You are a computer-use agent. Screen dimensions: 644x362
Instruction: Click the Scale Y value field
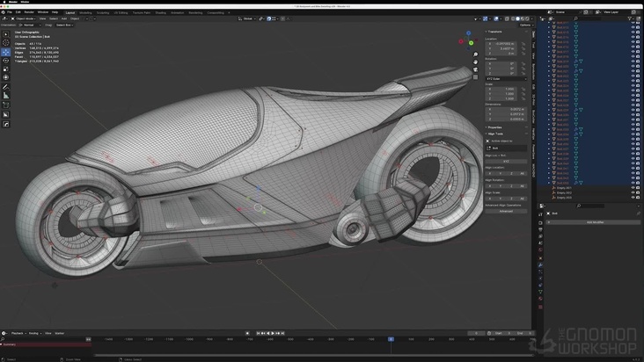click(503, 94)
